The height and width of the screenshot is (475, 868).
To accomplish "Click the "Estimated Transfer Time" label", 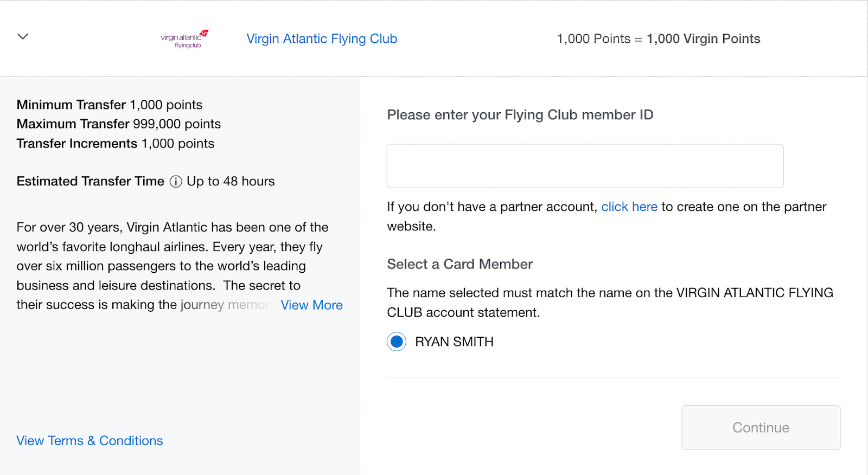I will pyautogui.click(x=90, y=182).
